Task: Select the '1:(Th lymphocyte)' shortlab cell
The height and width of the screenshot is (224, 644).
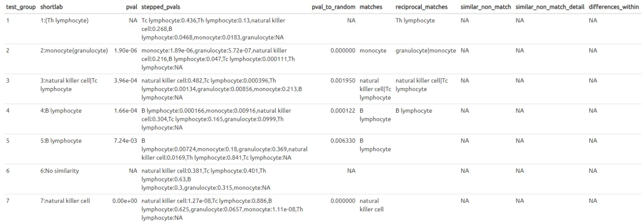Action: 64,20
